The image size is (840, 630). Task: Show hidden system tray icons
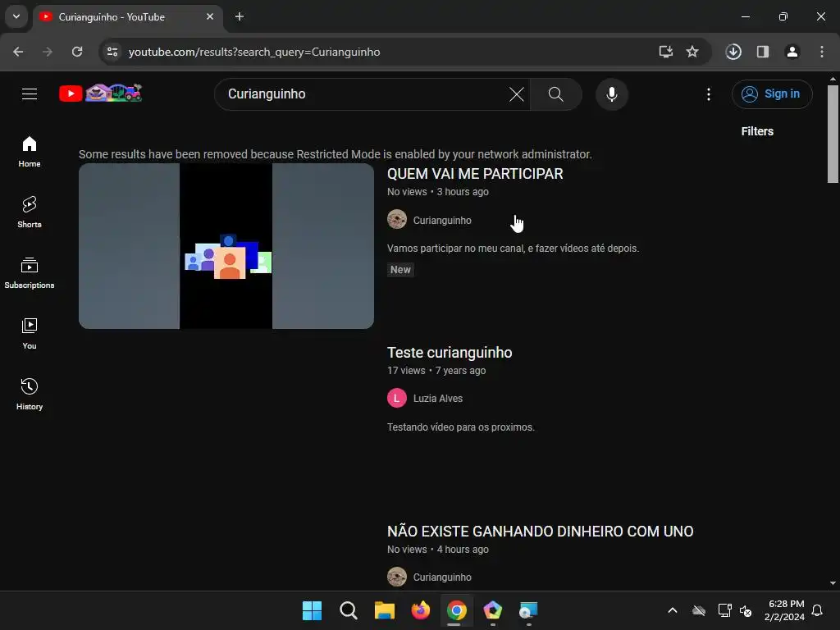[673, 610]
